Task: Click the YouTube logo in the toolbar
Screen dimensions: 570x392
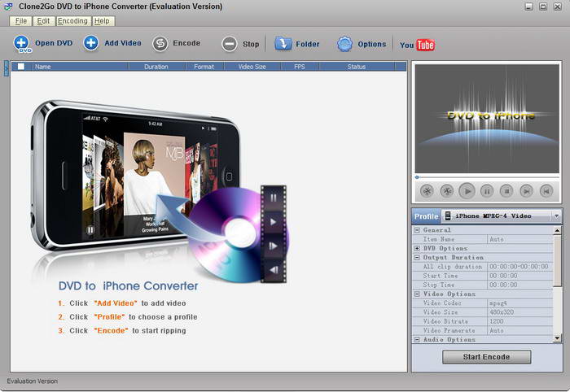Action: tap(417, 45)
